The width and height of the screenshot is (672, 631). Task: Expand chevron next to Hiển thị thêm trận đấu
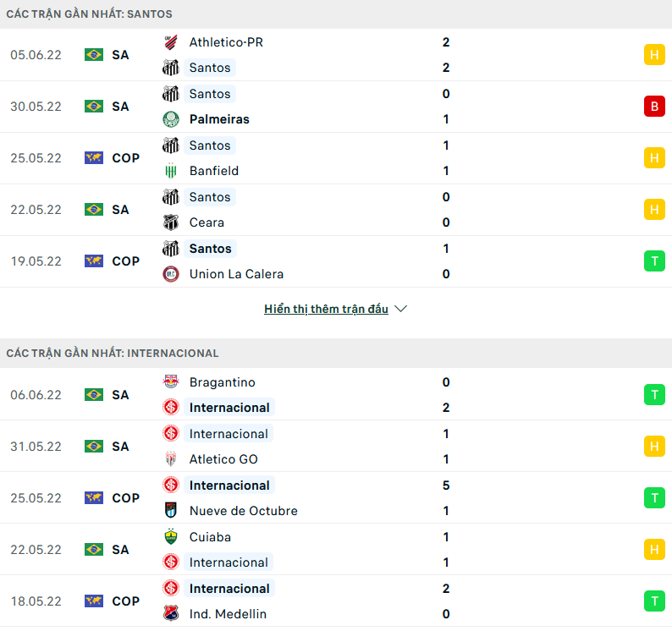point(401,310)
